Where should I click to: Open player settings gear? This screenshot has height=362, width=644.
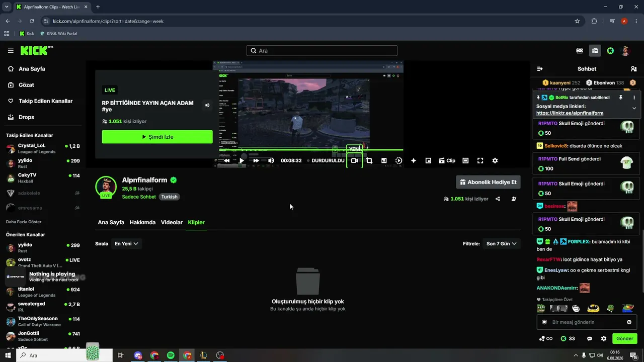(495, 160)
